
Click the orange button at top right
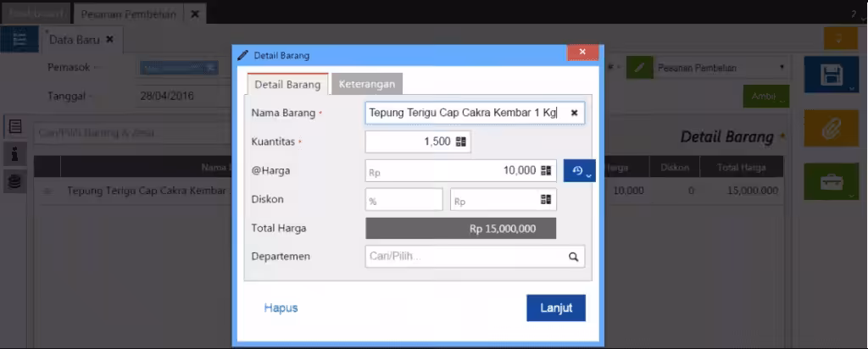coord(840,38)
